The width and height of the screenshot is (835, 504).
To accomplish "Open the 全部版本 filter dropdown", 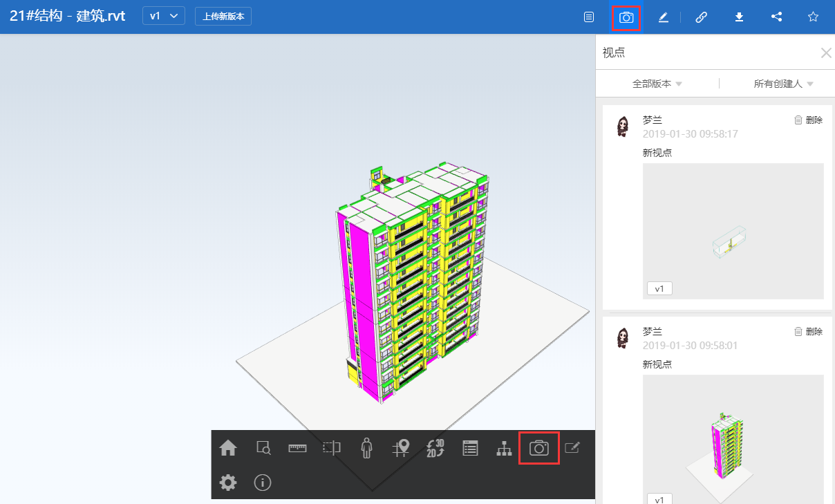I will [657, 84].
